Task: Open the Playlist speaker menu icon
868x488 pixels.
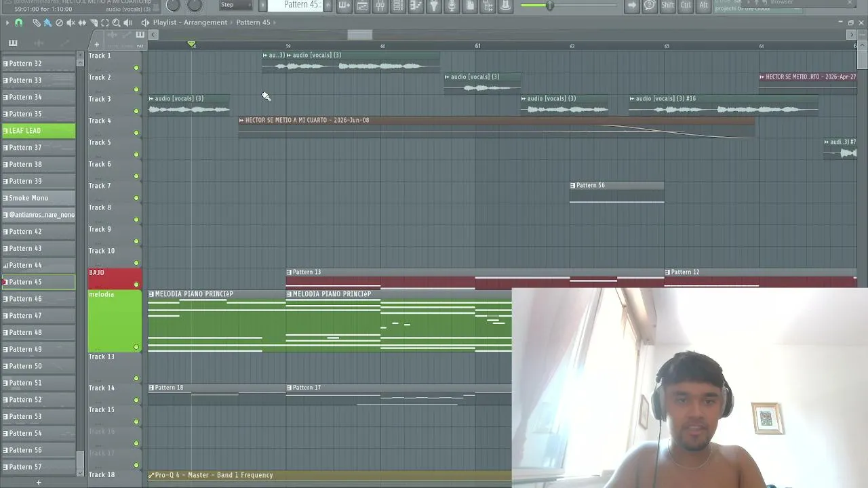Action: point(145,22)
